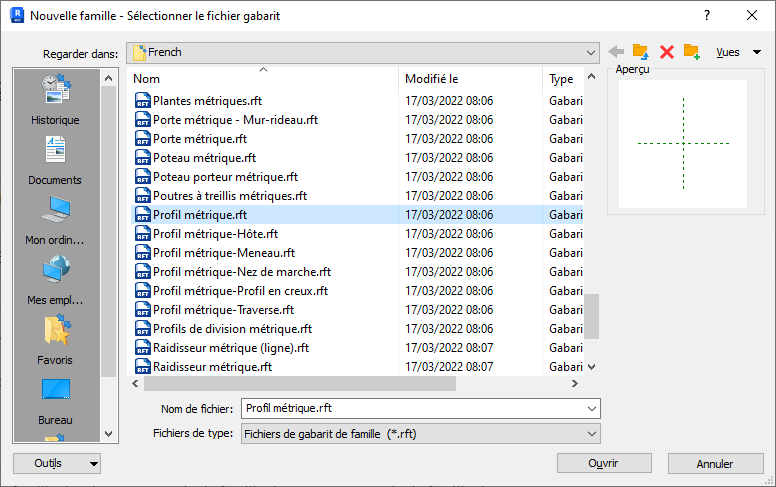Click the horizontal scrollbar of file list
Viewport: 776px width, 487px height.
(300, 383)
